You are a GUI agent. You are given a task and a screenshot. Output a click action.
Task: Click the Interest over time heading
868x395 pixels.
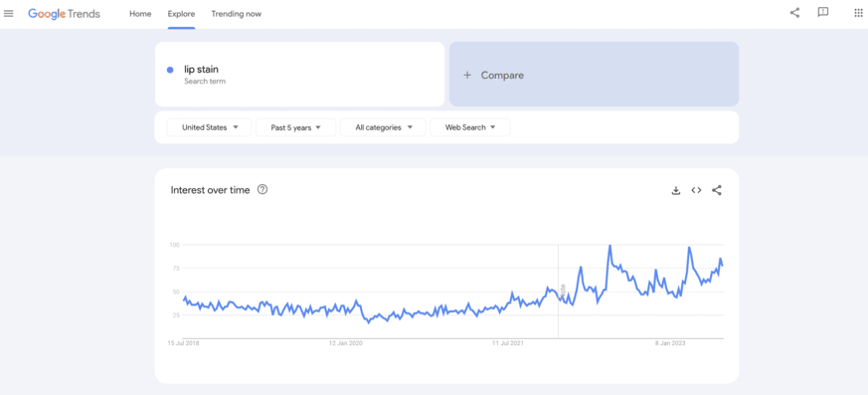[x=211, y=190]
